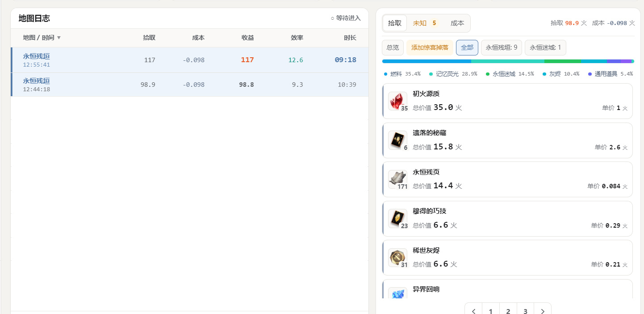Screen dimensions: 644x314
Task: Click the 燃料 35.4% legend entry
Action: (x=402, y=74)
